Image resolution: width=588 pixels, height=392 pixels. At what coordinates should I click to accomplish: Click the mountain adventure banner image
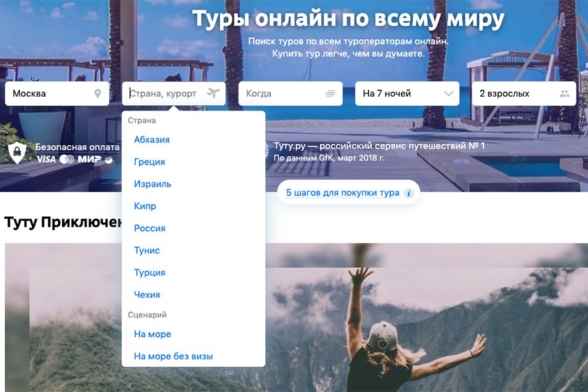pos(425,318)
